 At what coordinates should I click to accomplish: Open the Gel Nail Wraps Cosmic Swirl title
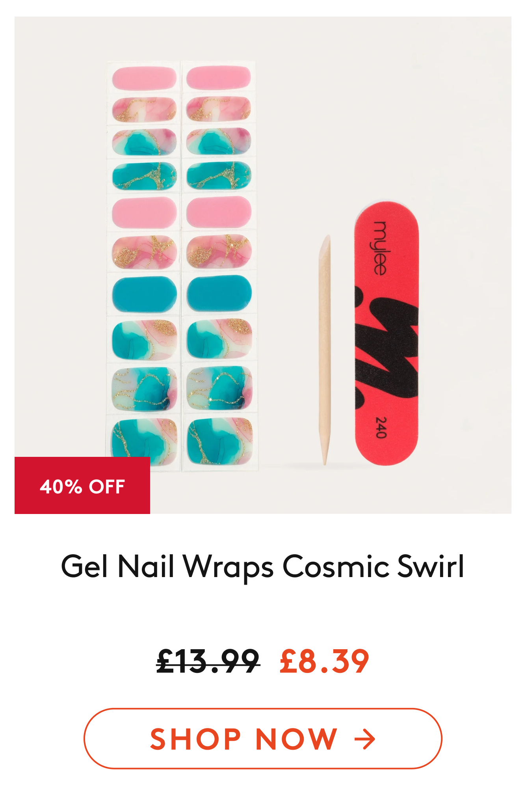click(262, 566)
